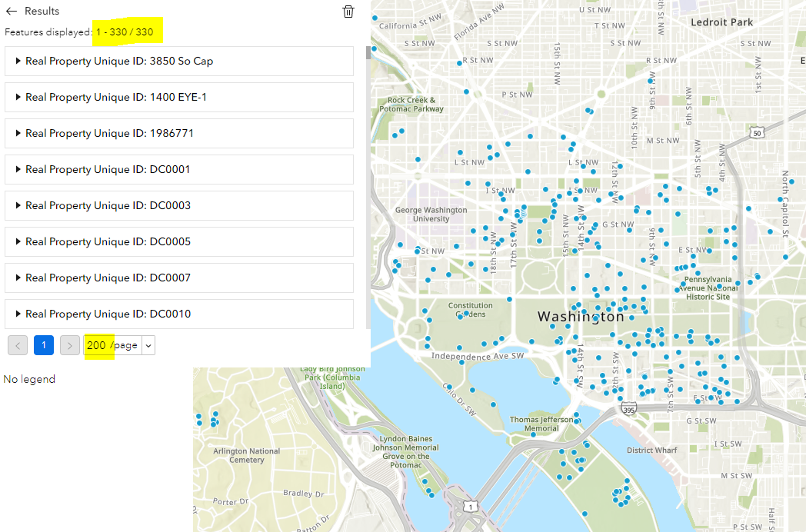Go to next results page
806x532 pixels.
coord(70,346)
